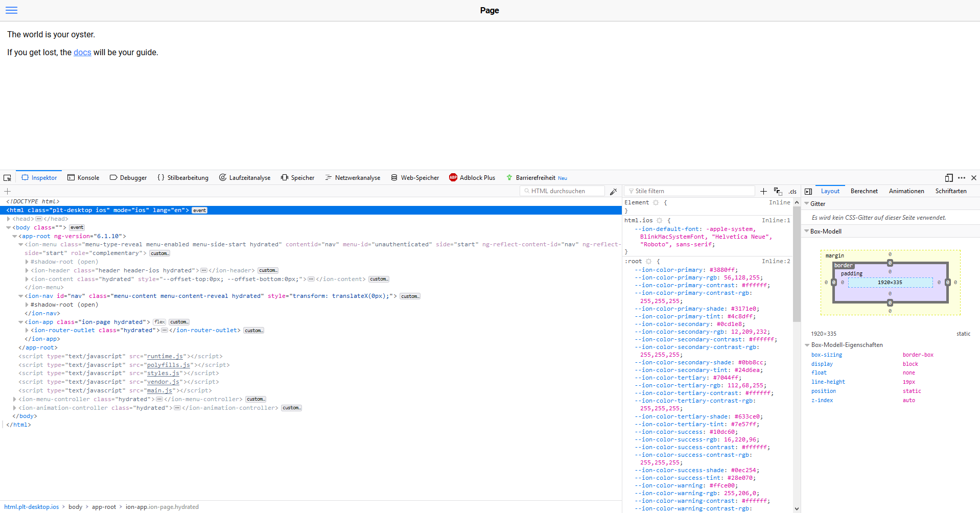Screen dimensions: 980x513
Task: Open the Netzwerkanalyse tab
Action: tap(353, 178)
